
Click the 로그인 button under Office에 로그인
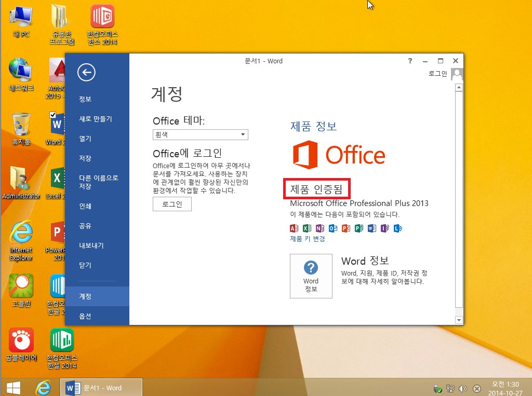[x=172, y=204]
